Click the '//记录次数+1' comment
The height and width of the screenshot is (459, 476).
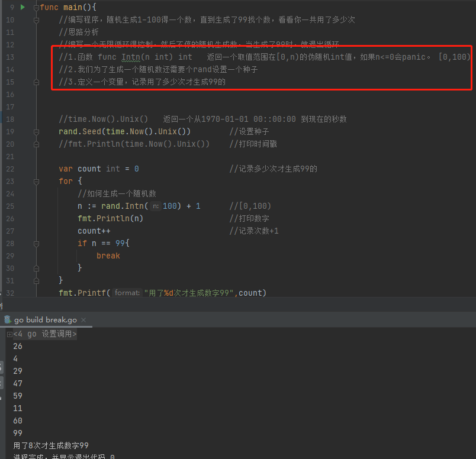pyautogui.click(x=254, y=231)
